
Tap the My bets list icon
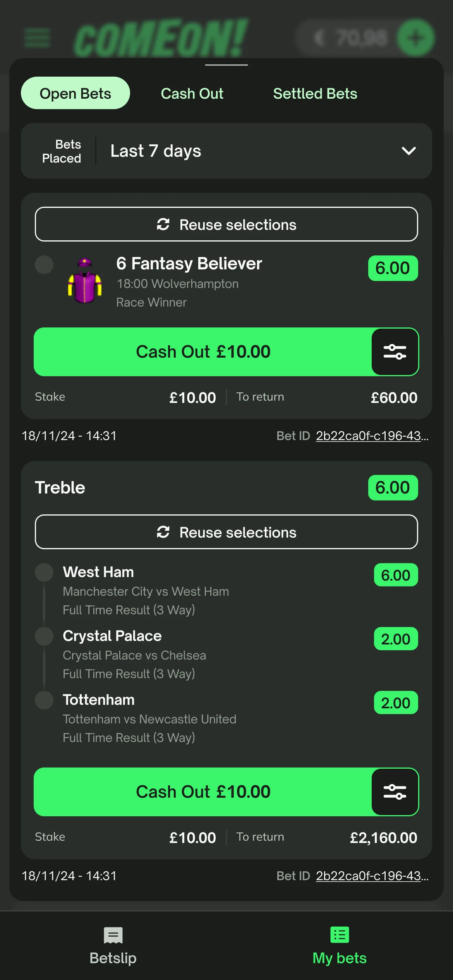click(340, 935)
